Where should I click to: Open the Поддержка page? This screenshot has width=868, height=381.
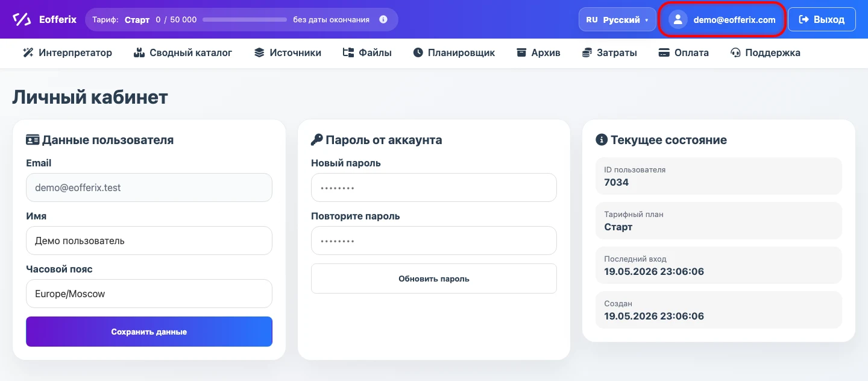click(765, 52)
